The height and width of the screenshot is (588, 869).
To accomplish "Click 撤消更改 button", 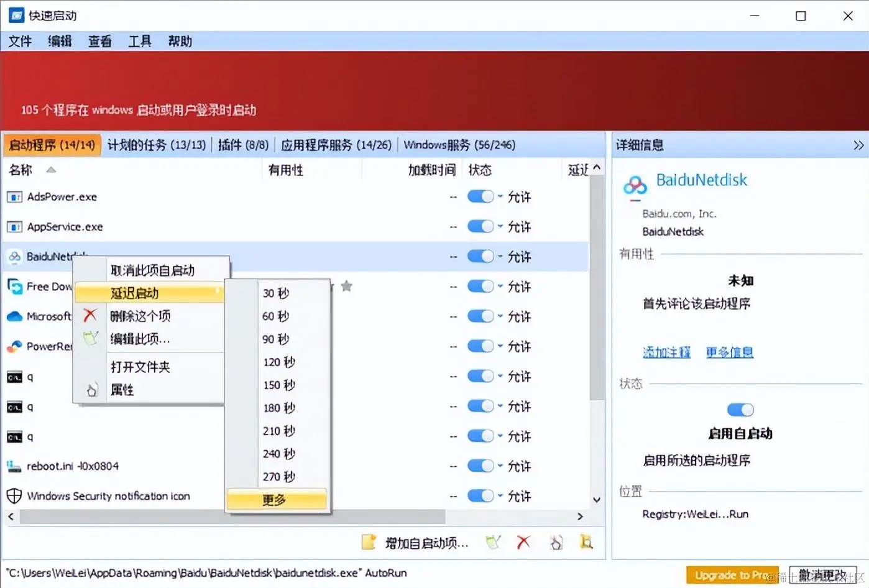I will (822, 576).
